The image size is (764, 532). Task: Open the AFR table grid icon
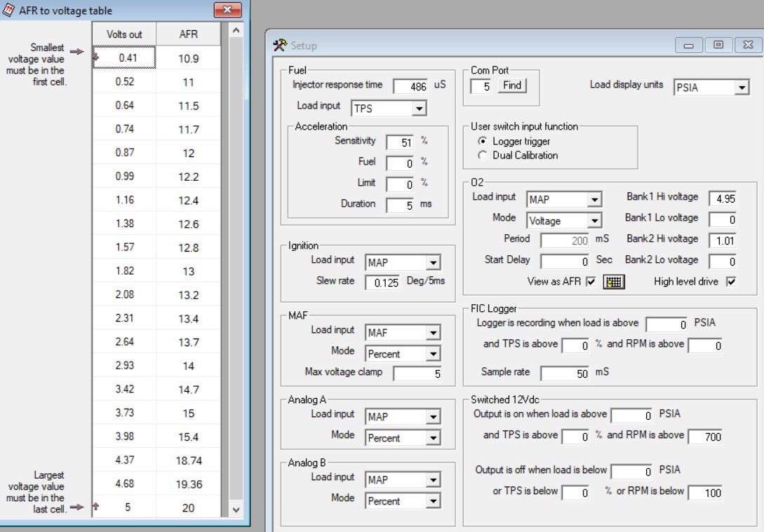tap(613, 282)
